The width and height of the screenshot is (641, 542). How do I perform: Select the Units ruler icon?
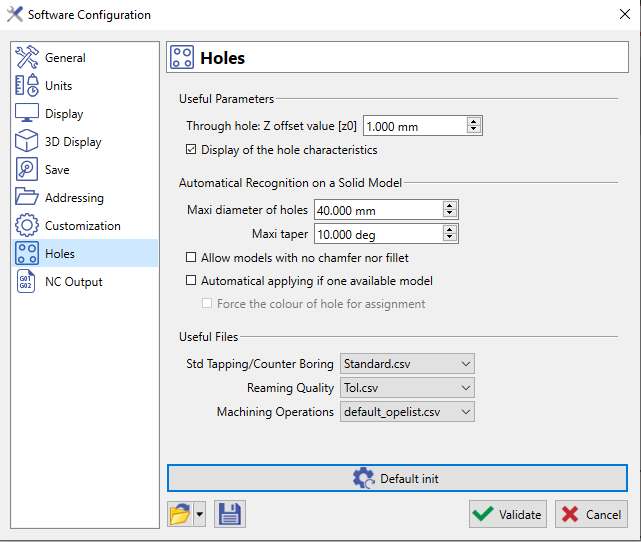(27, 86)
